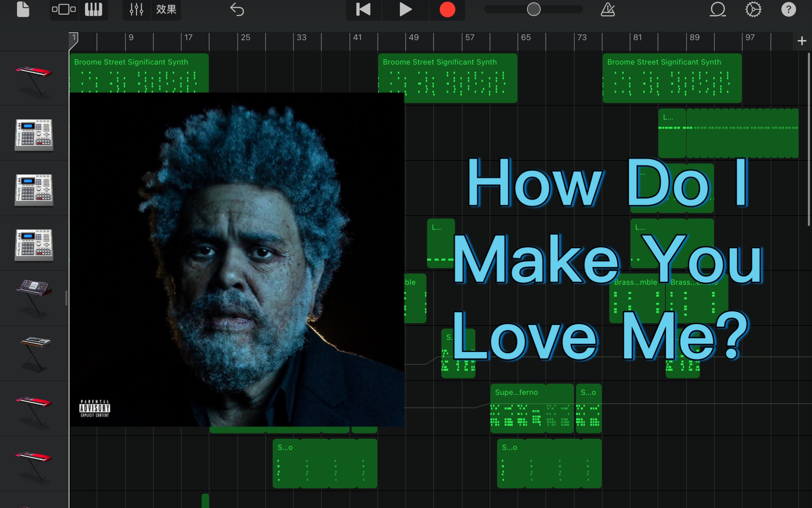Select S...o region beside Supe...ferno
The height and width of the screenshot is (508, 812).
tap(589, 409)
